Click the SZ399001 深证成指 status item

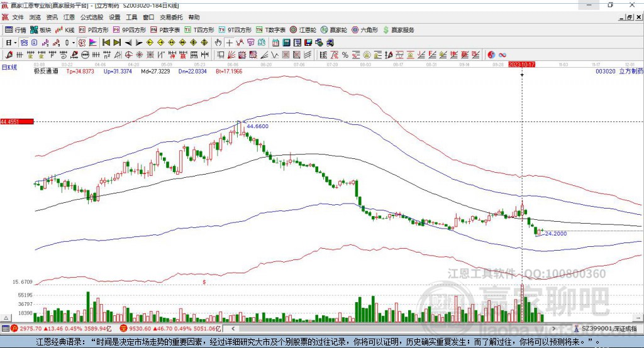click(x=605, y=329)
